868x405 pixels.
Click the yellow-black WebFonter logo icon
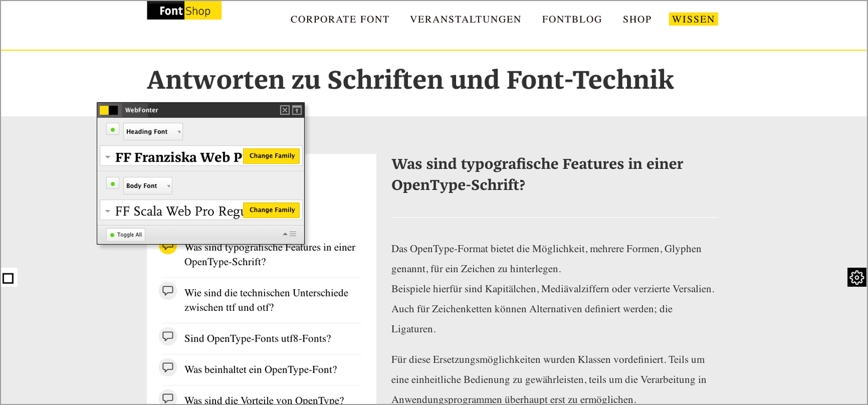(x=109, y=110)
